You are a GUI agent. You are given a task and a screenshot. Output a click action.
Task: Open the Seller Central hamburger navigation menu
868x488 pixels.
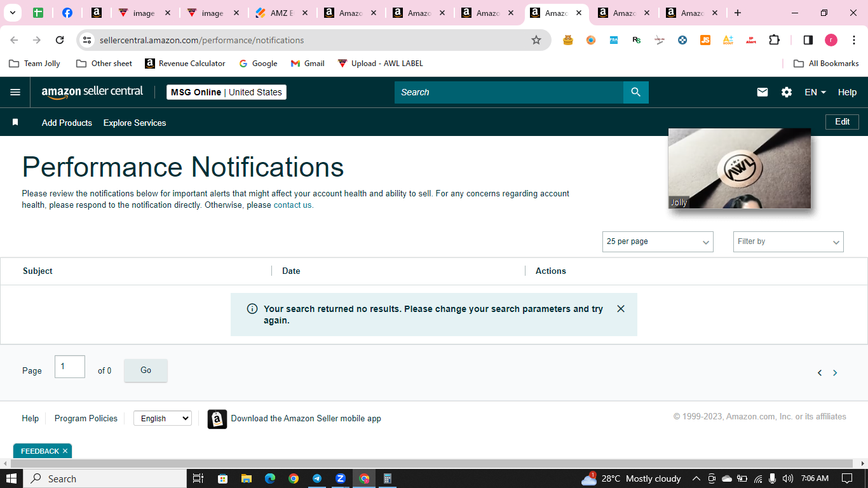tap(15, 92)
